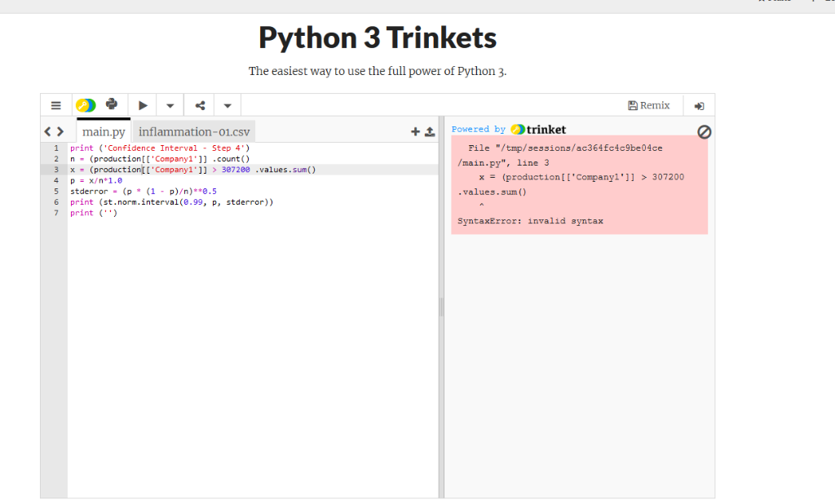
Task: Click the share icon
Action: (200, 105)
